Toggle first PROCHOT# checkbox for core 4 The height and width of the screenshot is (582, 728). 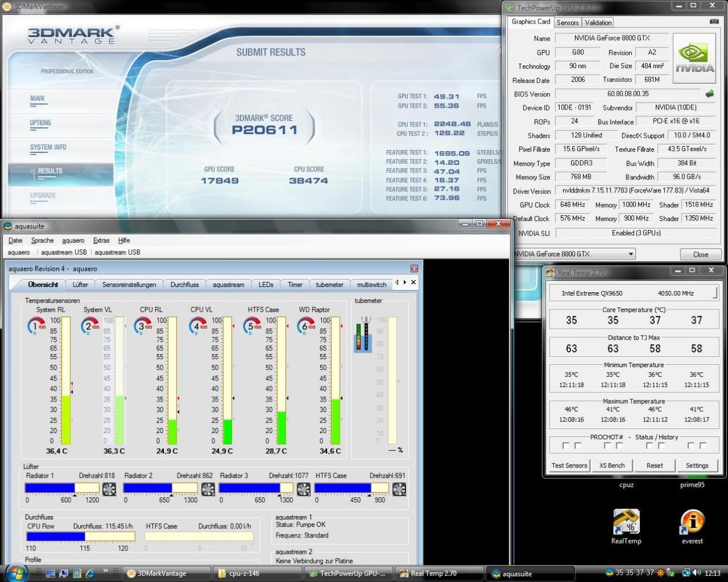691,446
